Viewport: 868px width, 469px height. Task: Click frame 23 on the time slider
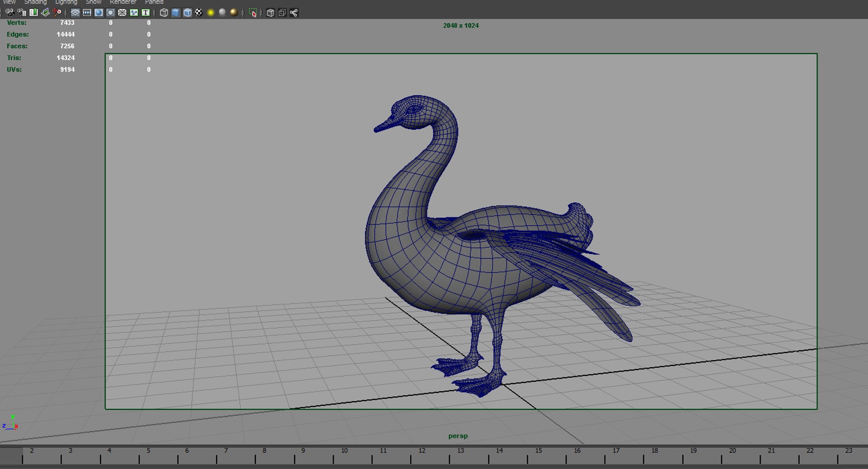(x=849, y=451)
